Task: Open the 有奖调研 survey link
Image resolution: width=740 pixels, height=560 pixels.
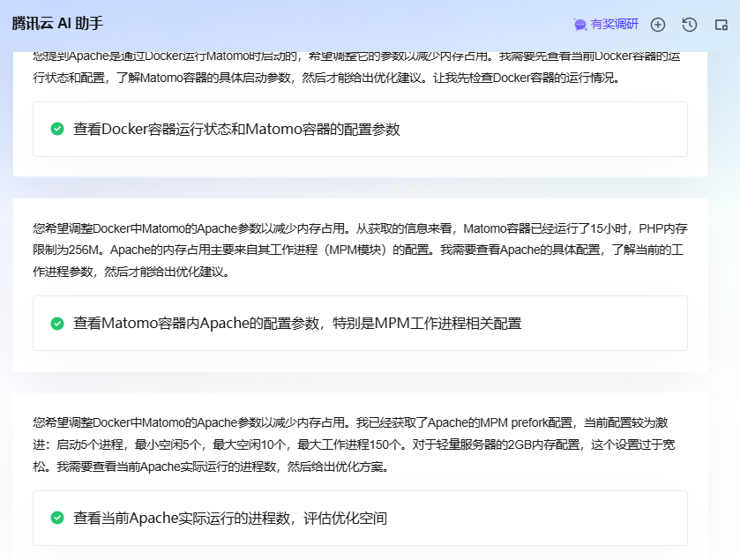Action: point(614,25)
